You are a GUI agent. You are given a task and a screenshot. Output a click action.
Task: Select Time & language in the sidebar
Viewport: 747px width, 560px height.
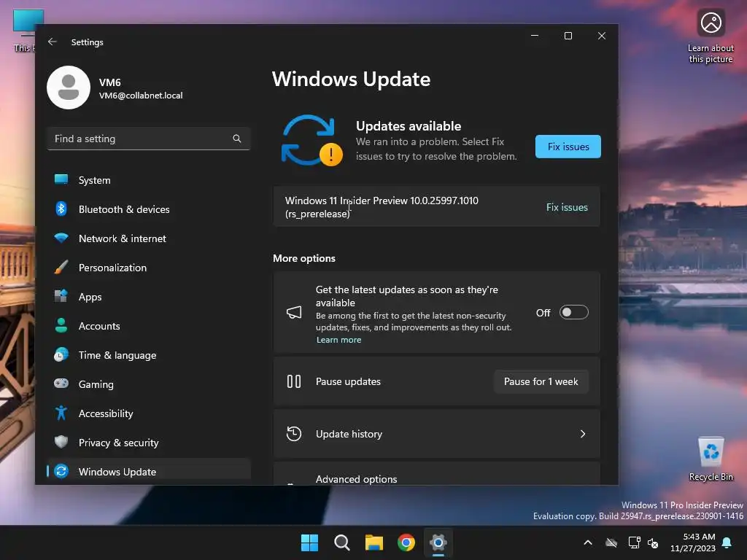coord(149,355)
